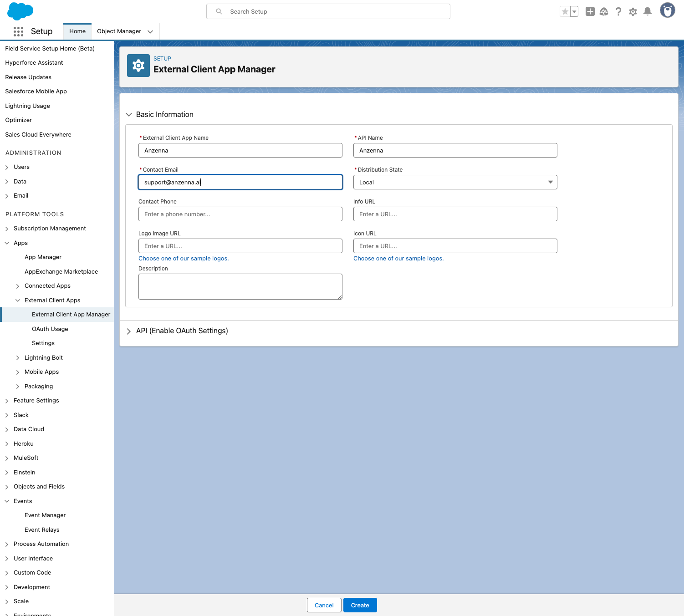The width and height of the screenshot is (684, 616).
Task: Click the Cancel button
Action: (324, 605)
